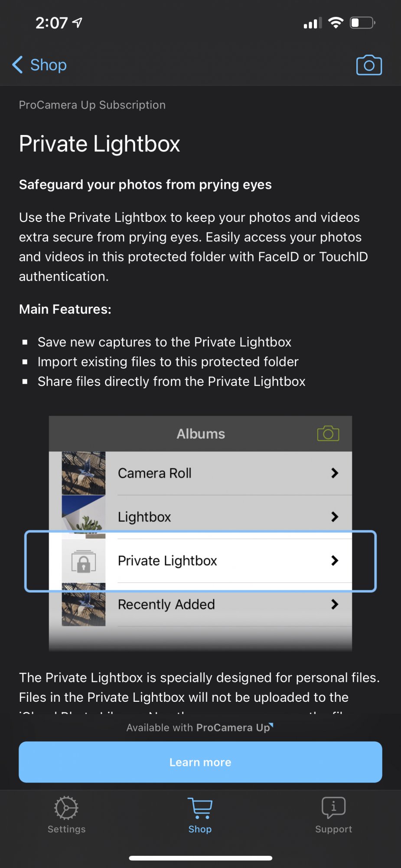401x868 pixels.
Task: Go back to the Shop
Action: [x=40, y=65]
